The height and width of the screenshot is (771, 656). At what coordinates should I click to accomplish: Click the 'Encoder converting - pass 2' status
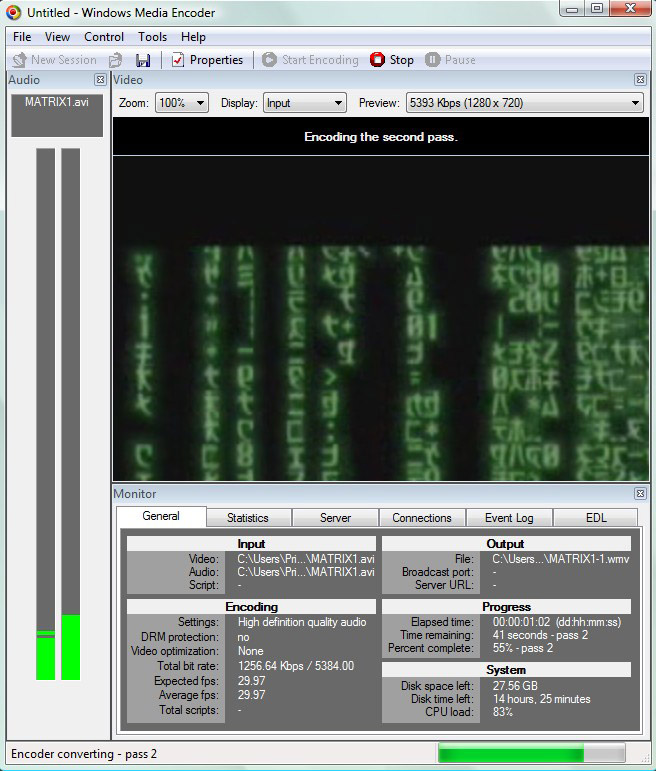(x=84, y=754)
